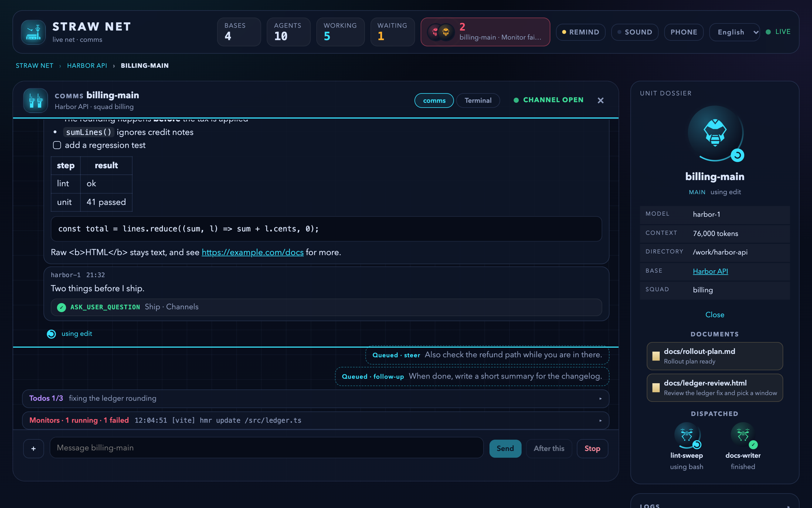Click the Queued follow-up changelog message
This screenshot has width=812, height=508.
tap(472, 377)
